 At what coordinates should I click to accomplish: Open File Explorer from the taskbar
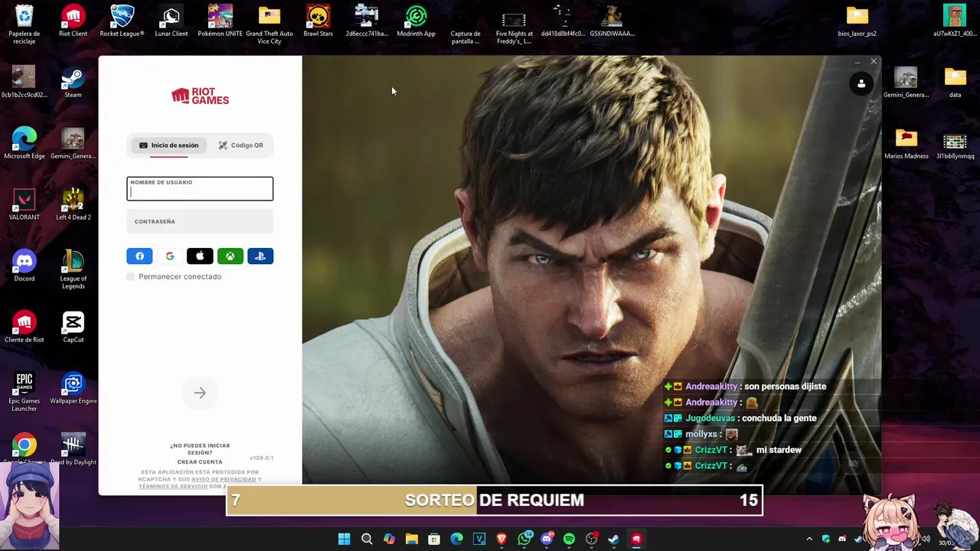pos(412,540)
